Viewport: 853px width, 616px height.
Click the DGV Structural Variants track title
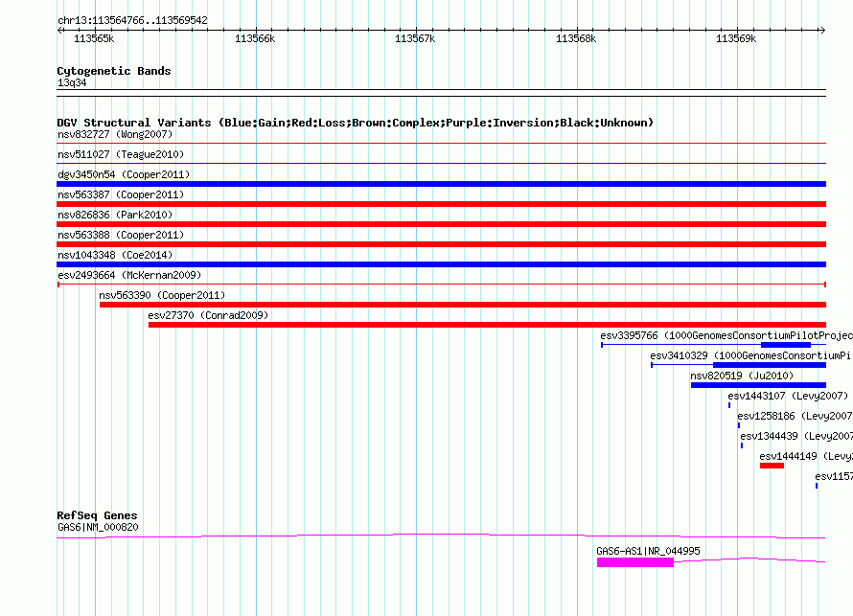pyautogui.click(x=356, y=123)
